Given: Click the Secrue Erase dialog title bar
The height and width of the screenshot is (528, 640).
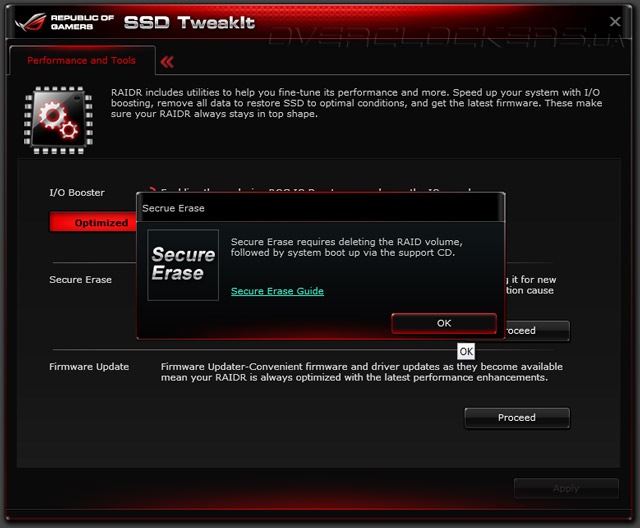Looking at the screenshot, I should click(x=320, y=208).
